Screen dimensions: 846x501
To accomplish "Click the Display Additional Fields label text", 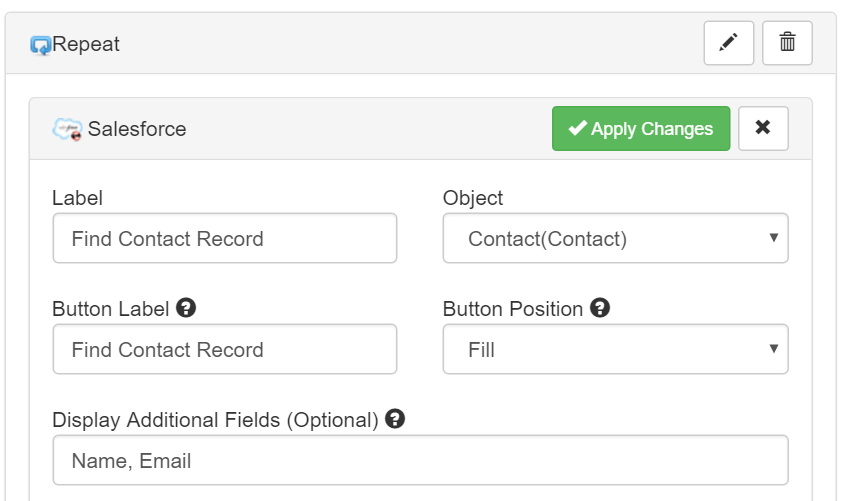I will [215, 420].
